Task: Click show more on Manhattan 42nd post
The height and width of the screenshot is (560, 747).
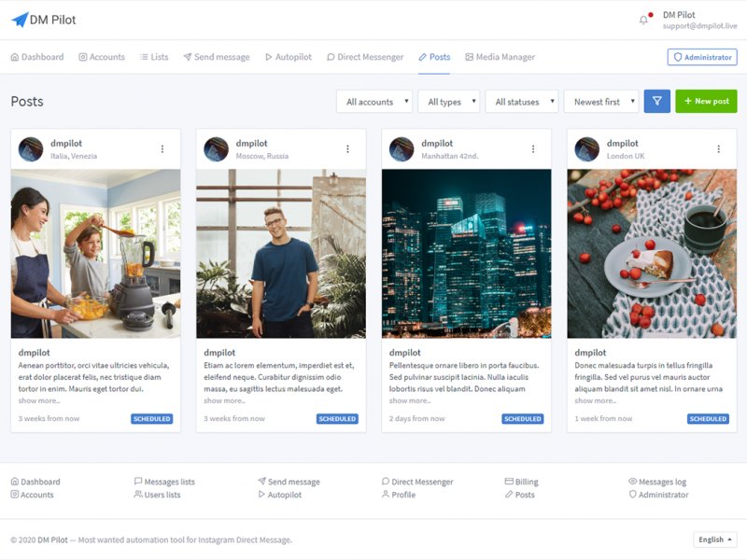Action: [x=410, y=400]
